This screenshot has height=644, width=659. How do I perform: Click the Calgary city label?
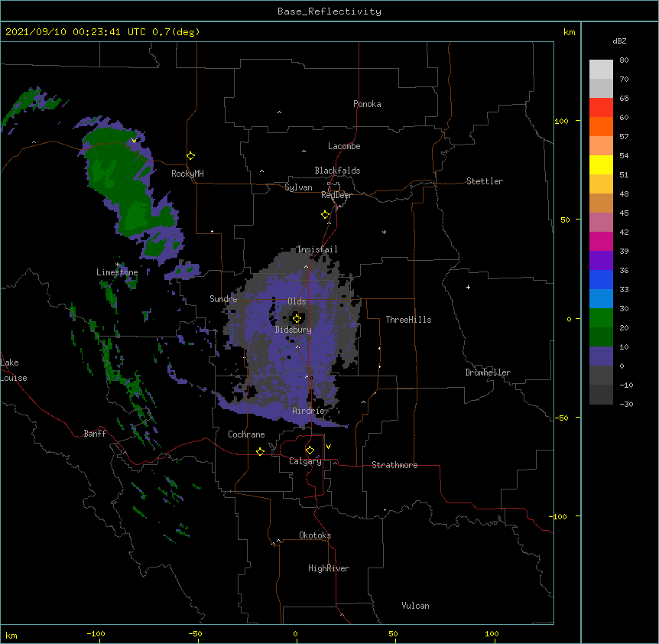pos(305,461)
